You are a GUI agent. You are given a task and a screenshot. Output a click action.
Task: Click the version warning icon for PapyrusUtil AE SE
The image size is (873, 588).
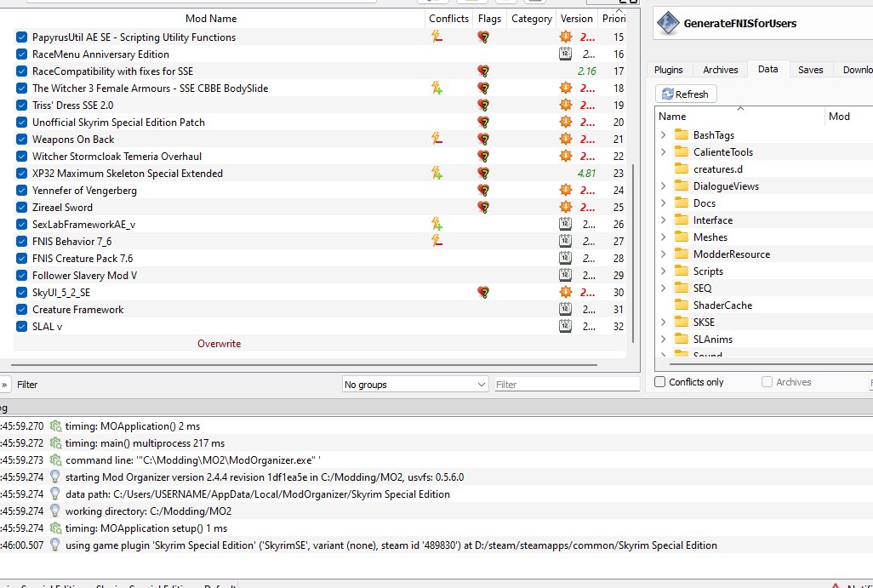(566, 37)
